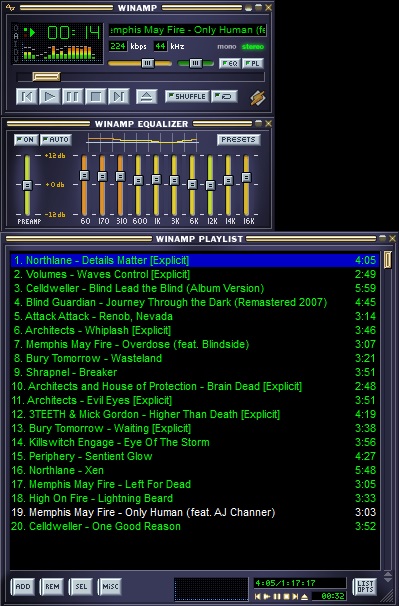Toggle equalizer AUTO button

[56, 140]
